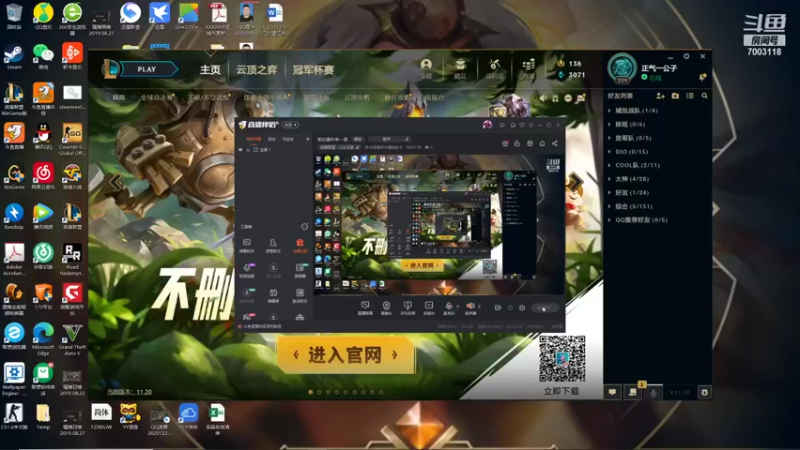Click the 进入官网 banner button
The width and height of the screenshot is (800, 450).
pos(346,355)
